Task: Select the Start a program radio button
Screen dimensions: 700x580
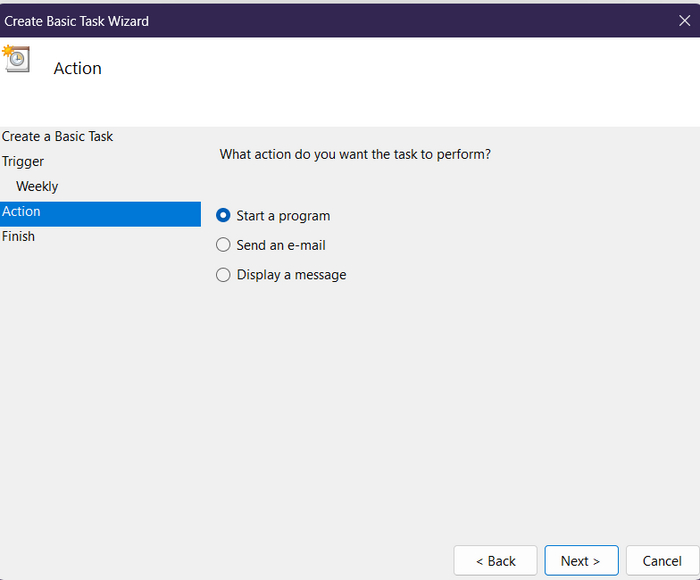Action: 223,215
